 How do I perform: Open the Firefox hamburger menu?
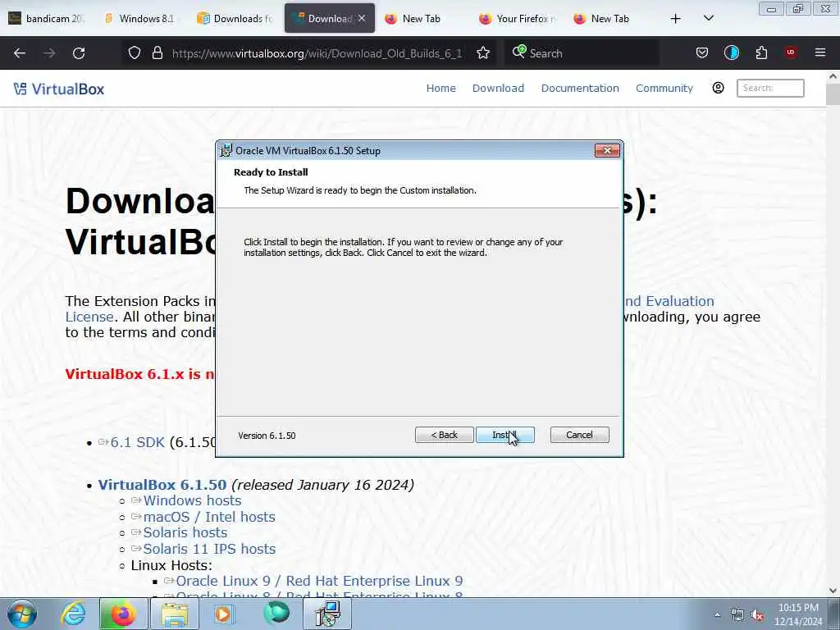(820, 52)
